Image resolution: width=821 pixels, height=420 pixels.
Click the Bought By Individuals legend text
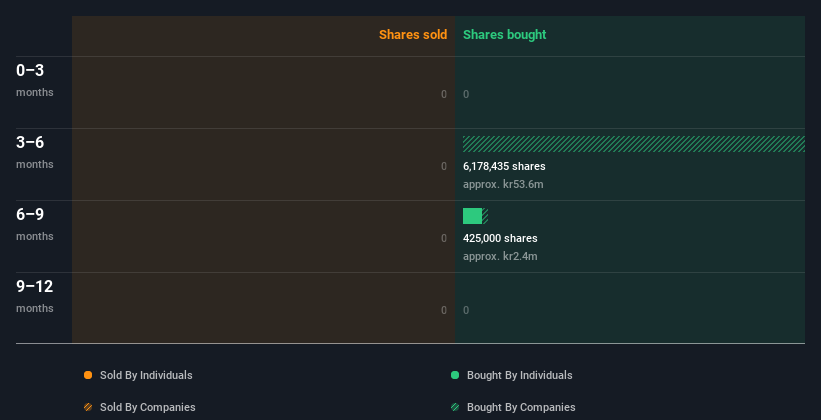[x=519, y=375]
